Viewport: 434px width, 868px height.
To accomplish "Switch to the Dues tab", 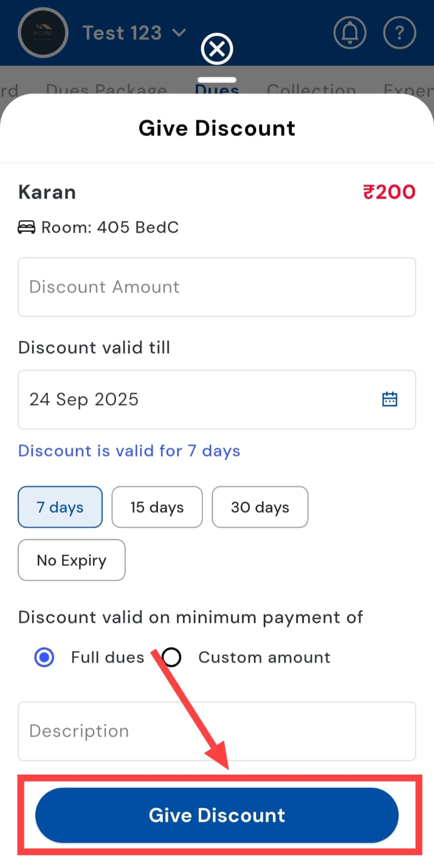I will (x=217, y=89).
